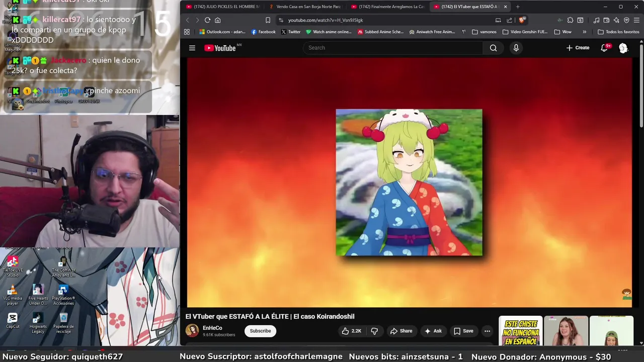Open the Brave wallet toolbar icon
This screenshot has width=644, height=362.
pos(606,20)
